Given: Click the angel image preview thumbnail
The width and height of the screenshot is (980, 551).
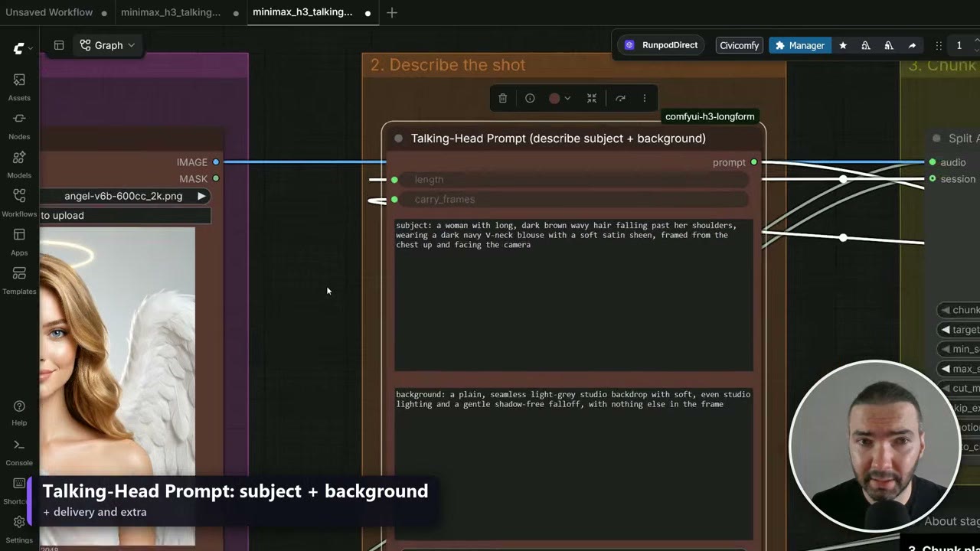Looking at the screenshot, I should click(117, 386).
